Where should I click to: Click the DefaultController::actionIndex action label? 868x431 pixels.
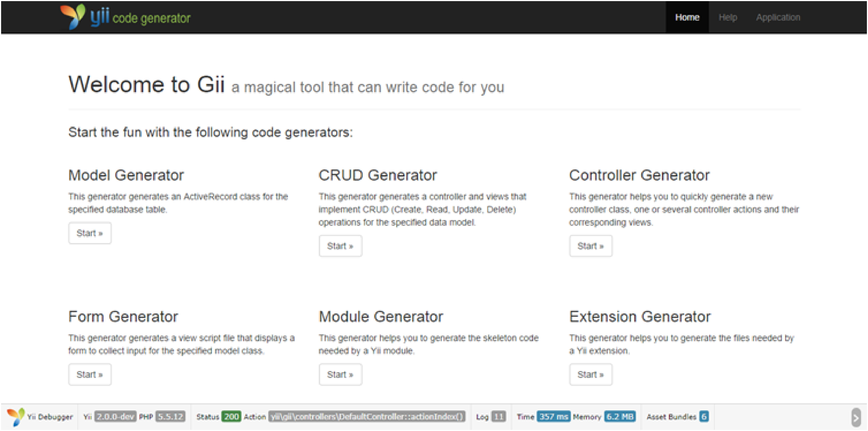point(367,417)
